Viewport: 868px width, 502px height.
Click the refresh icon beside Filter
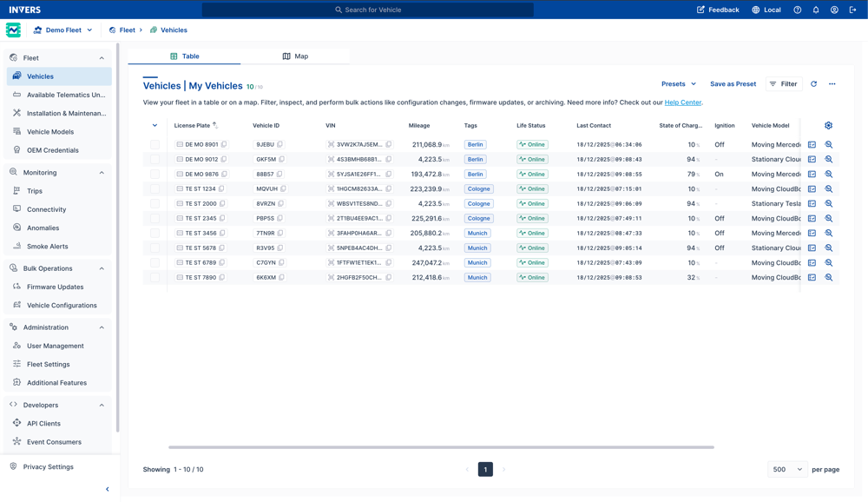click(813, 84)
